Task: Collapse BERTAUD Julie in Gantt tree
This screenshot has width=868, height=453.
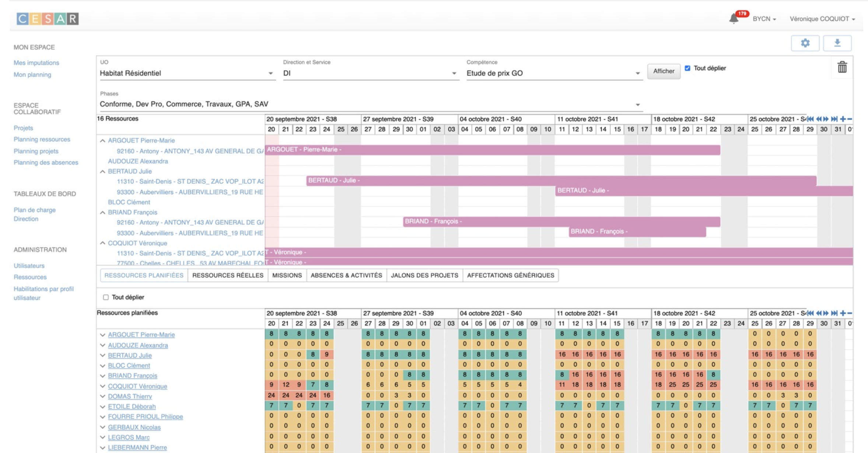Action: pyautogui.click(x=103, y=172)
